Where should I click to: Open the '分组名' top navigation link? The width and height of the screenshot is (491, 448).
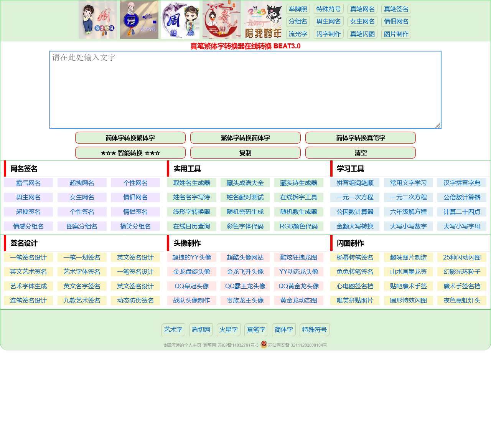(x=298, y=21)
